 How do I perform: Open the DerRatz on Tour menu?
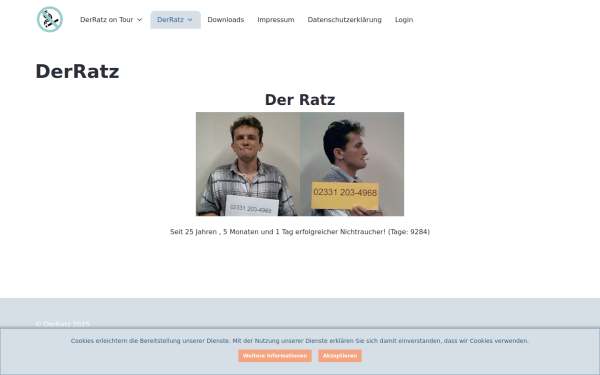(106, 20)
